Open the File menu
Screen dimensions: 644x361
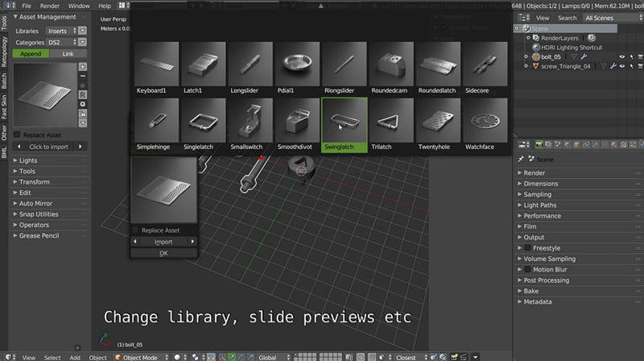tap(27, 6)
